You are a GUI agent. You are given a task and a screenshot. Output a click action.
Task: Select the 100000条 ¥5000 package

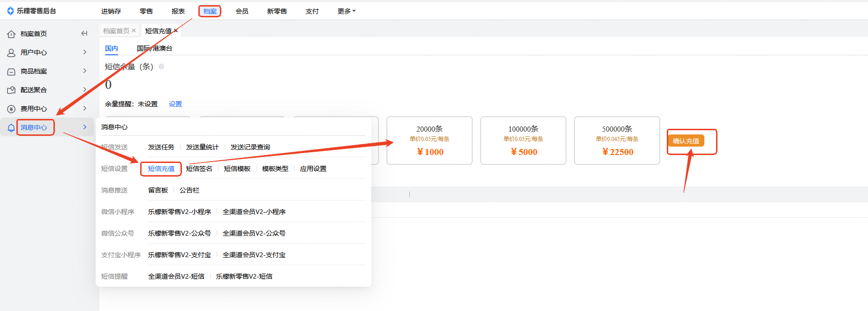[523, 141]
